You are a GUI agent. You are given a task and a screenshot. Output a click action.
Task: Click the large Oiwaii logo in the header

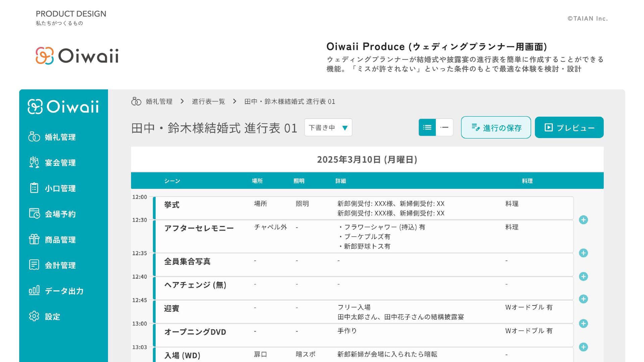point(77,56)
